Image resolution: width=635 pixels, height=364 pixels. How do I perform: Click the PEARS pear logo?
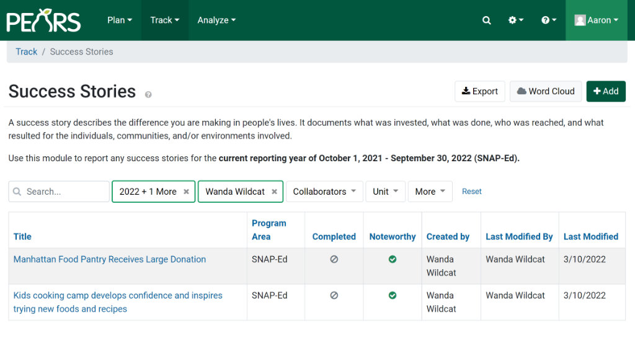(43, 20)
